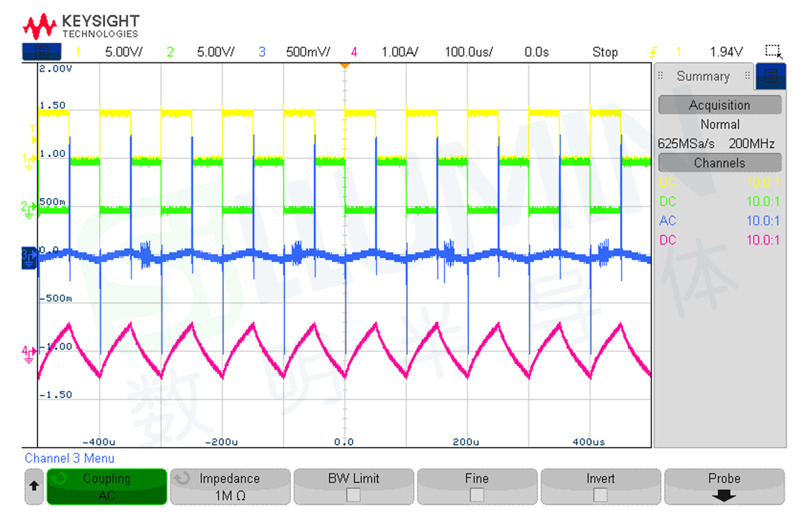Select the channel 3 ground level marker
The image size is (812, 520).
29,255
